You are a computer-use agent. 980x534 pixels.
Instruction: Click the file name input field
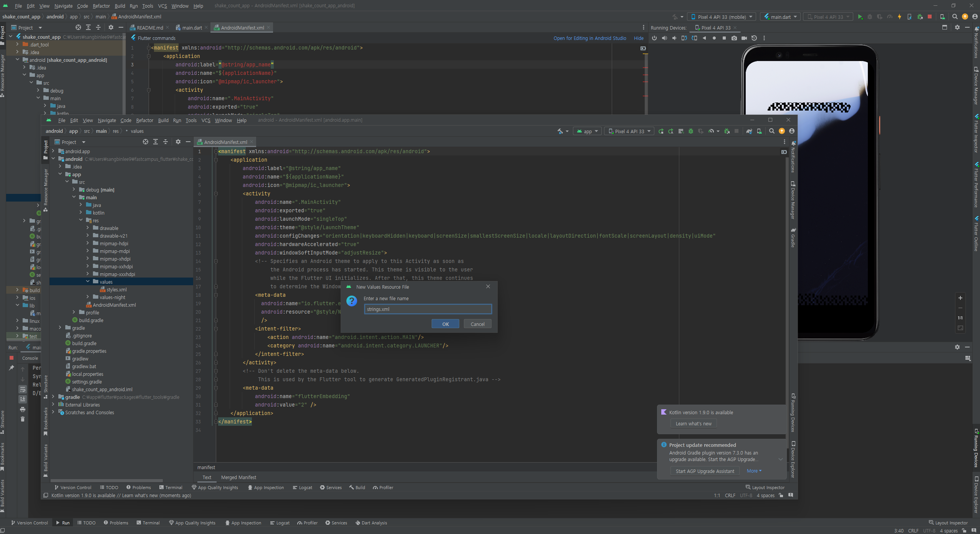click(427, 309)
